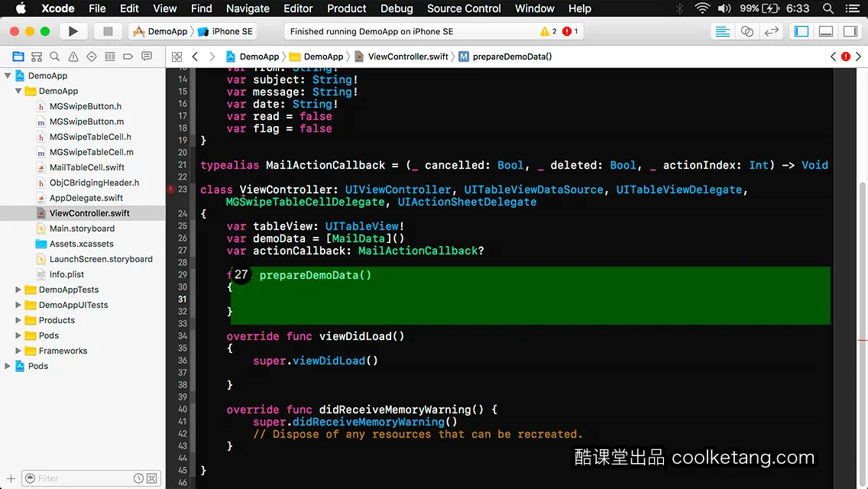This screenshot has width=868, height=489.
Task: Open the Source Control menu
Action: 464,8
